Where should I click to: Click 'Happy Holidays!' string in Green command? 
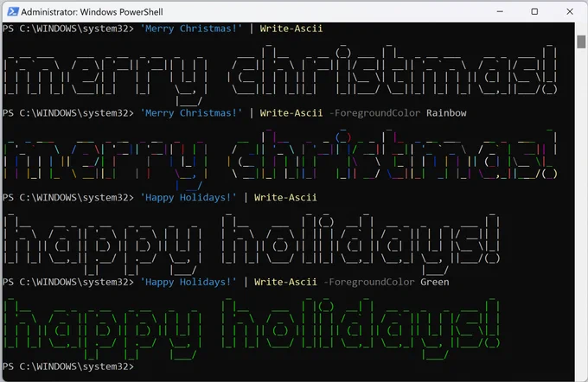coord(189,282)
